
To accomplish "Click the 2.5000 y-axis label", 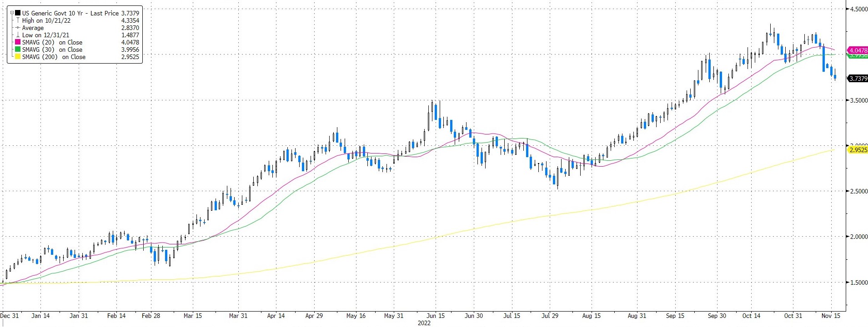I will click(858, 191).
